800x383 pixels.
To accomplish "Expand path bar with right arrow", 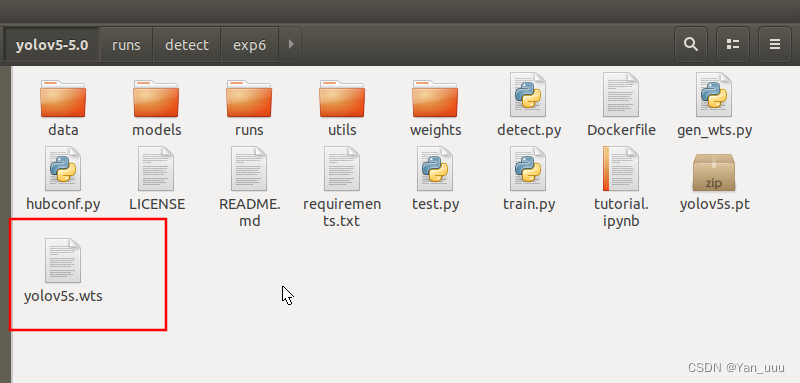I will click(x=291, y=45).
